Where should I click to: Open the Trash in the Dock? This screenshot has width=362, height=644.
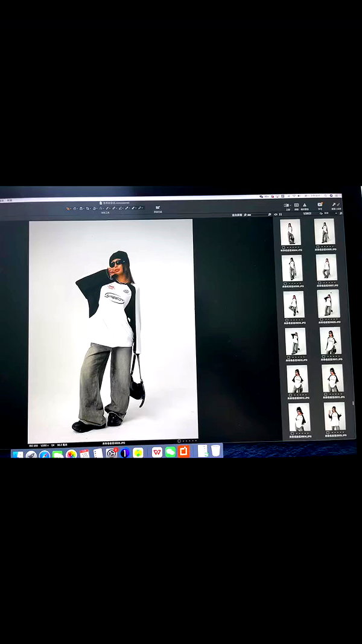pos(215,450)
